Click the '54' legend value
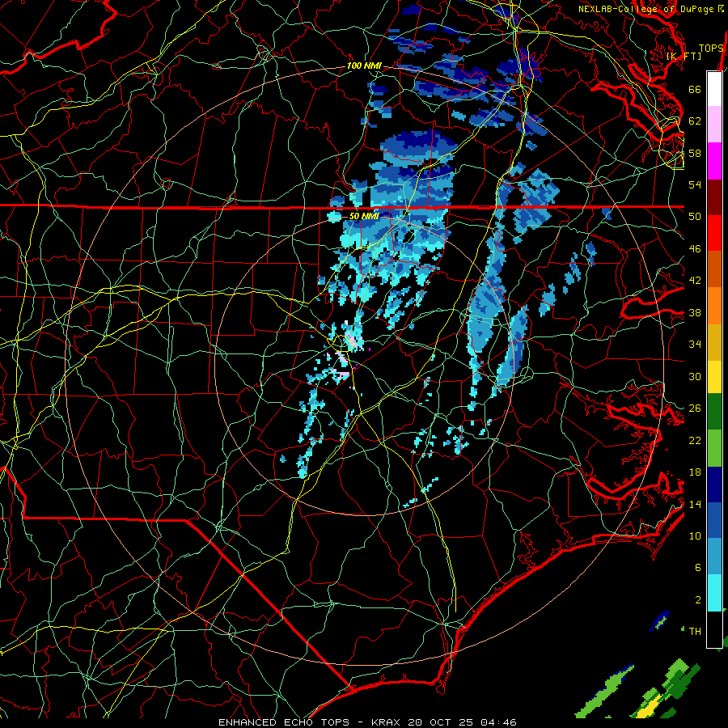This screenshot has width=728, height=728. click(x=695, y=184)
